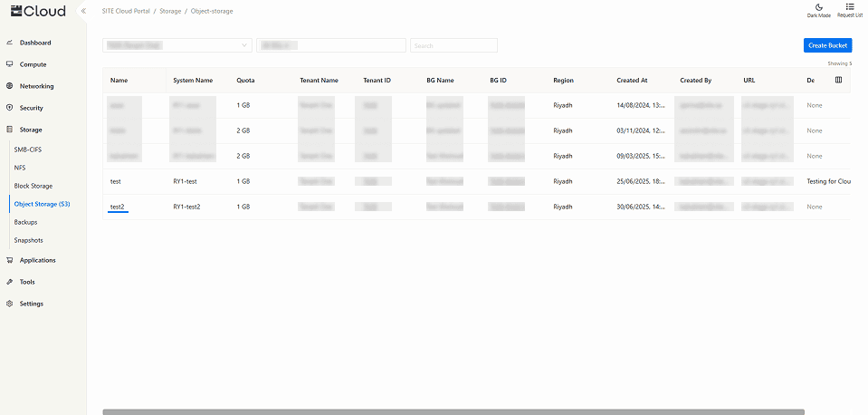This screenshot has height=415, width=868.
Task: Click the Dashboard chart icon in sidebar
Action: click(9, 43)
